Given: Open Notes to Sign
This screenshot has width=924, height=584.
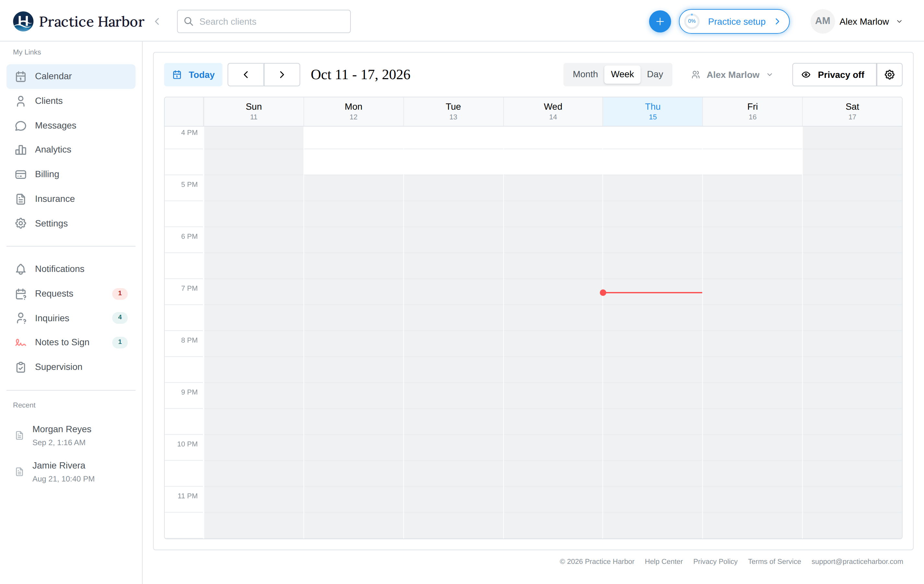Looking at the screenshot, I should (71, 342).
